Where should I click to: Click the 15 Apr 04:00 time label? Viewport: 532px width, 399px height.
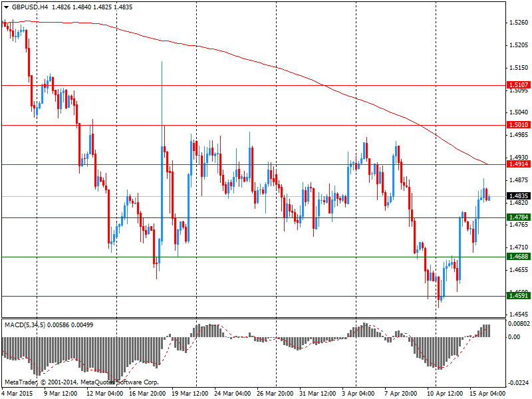pos(487,394)
